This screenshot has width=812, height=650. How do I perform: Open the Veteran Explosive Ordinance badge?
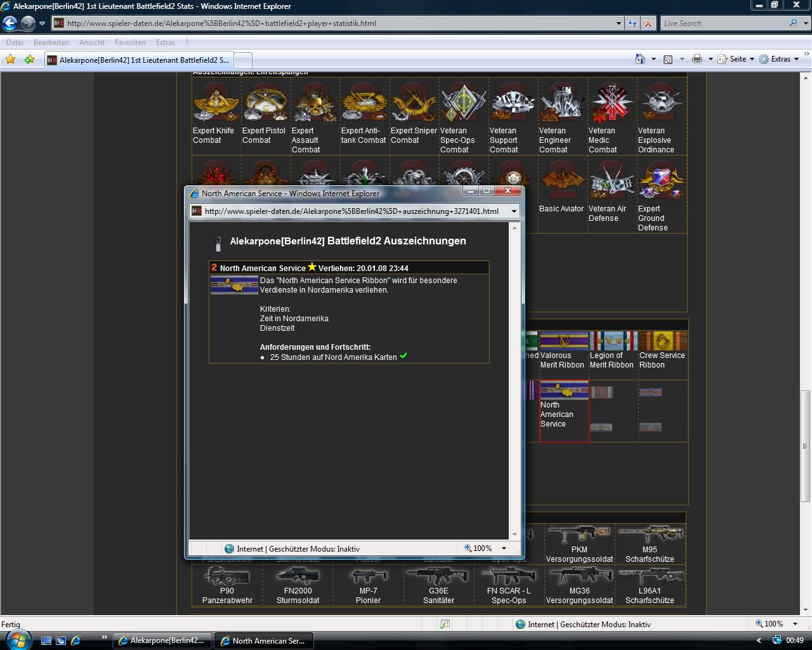[x=662, y=103]
